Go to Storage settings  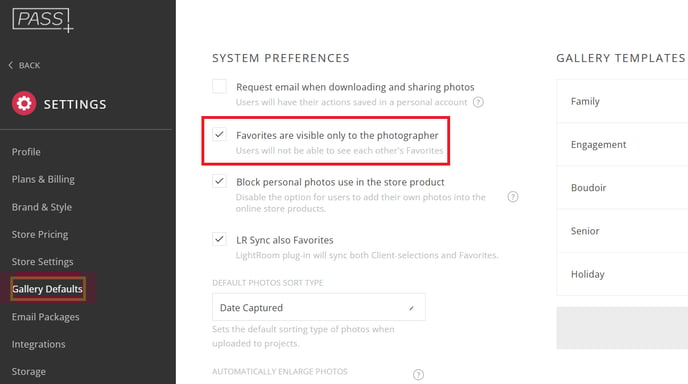(x=29, y=371)
